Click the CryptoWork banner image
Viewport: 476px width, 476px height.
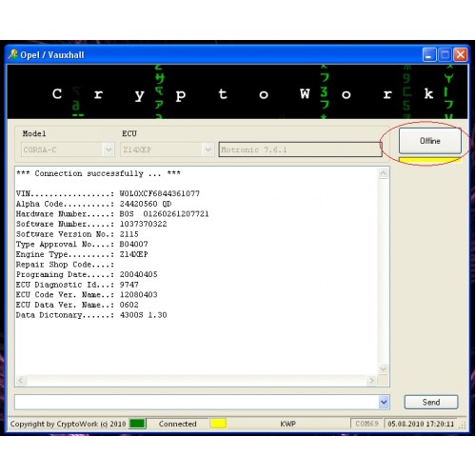[237, 92]
